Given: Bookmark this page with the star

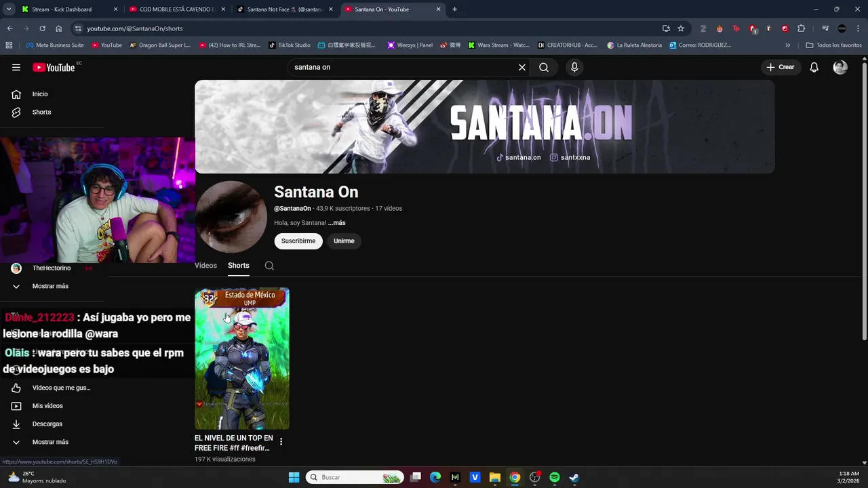Looking at the screenshot, I should click(x=681, y=28).
